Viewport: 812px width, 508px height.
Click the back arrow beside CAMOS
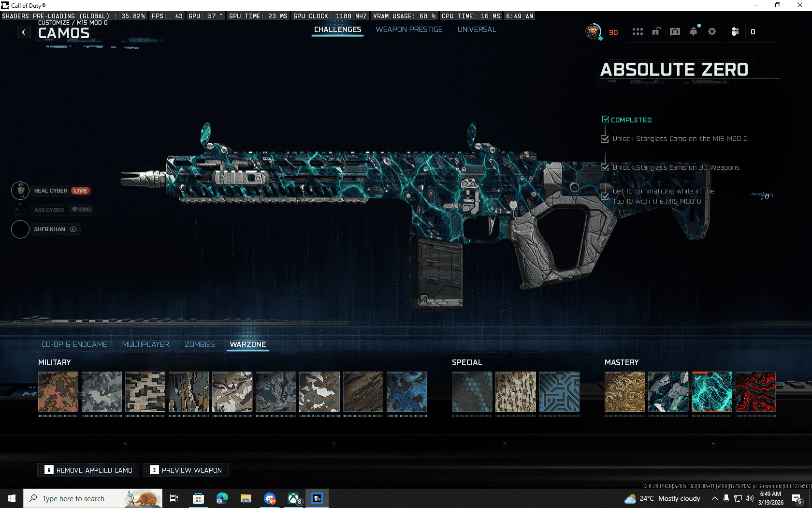pyautogui.click(x=23, y=32)
